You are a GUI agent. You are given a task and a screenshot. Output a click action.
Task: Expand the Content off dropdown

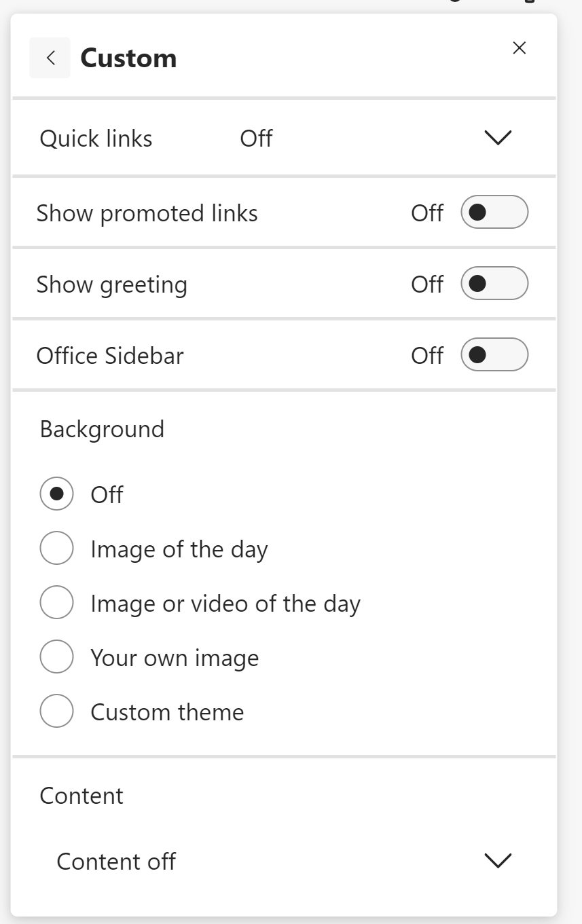point(116,861)
